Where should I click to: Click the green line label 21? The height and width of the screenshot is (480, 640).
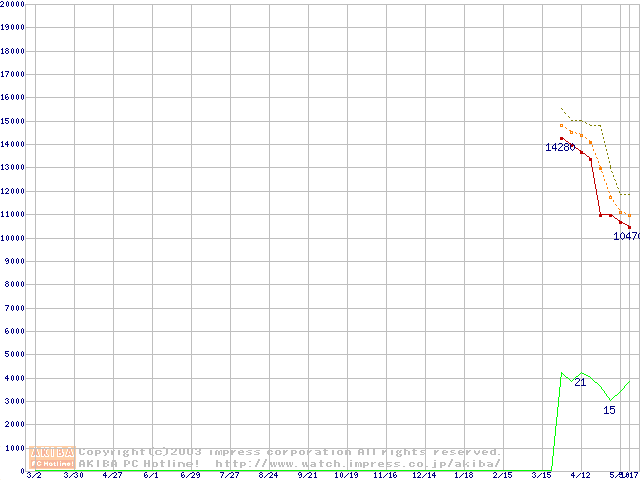click(580, 383)
